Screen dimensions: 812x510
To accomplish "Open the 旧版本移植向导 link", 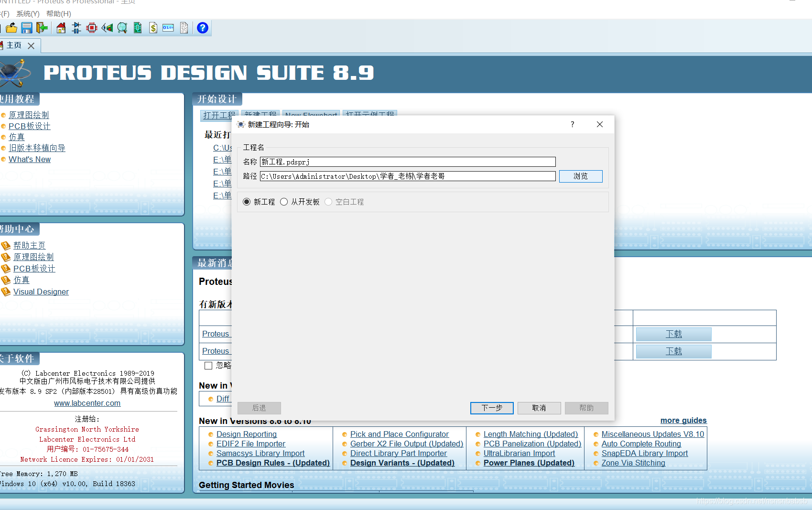I will (x=37, y=148).
